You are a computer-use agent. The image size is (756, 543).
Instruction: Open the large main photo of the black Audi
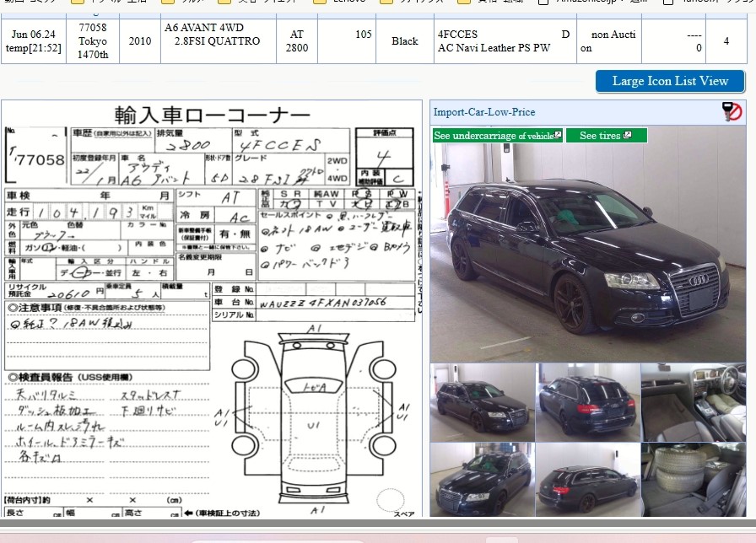coord(588,245)
